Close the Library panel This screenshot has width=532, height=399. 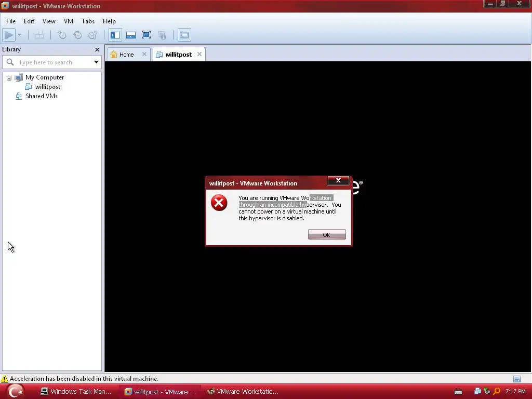click(97, 49)
